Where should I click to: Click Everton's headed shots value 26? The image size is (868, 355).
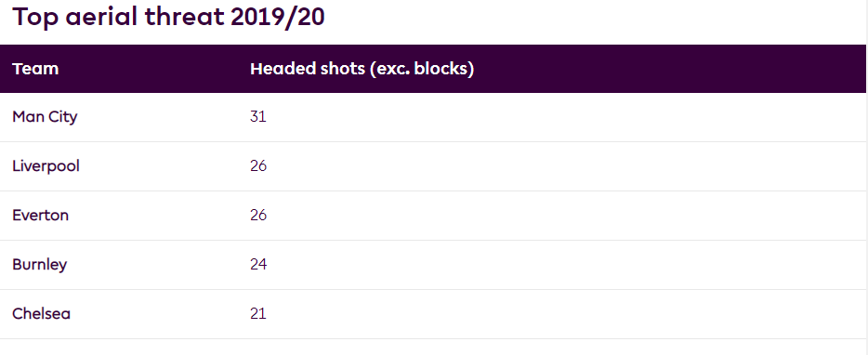point(258,216)
